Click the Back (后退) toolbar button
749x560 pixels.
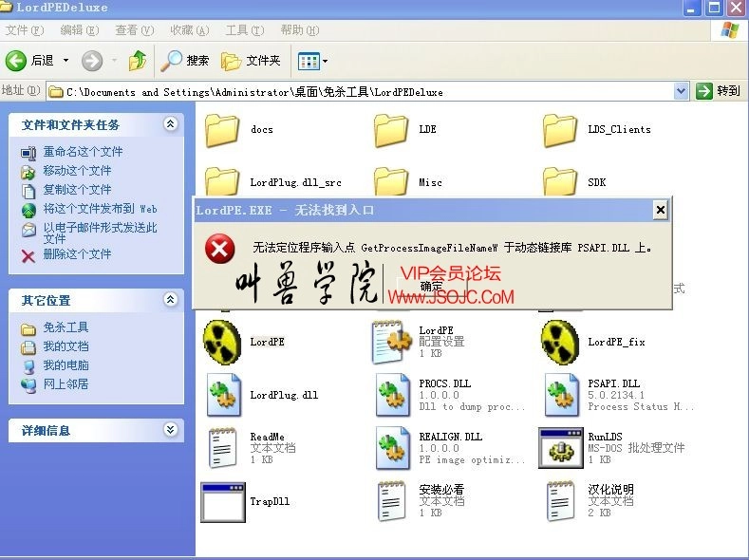click(29, 61)
